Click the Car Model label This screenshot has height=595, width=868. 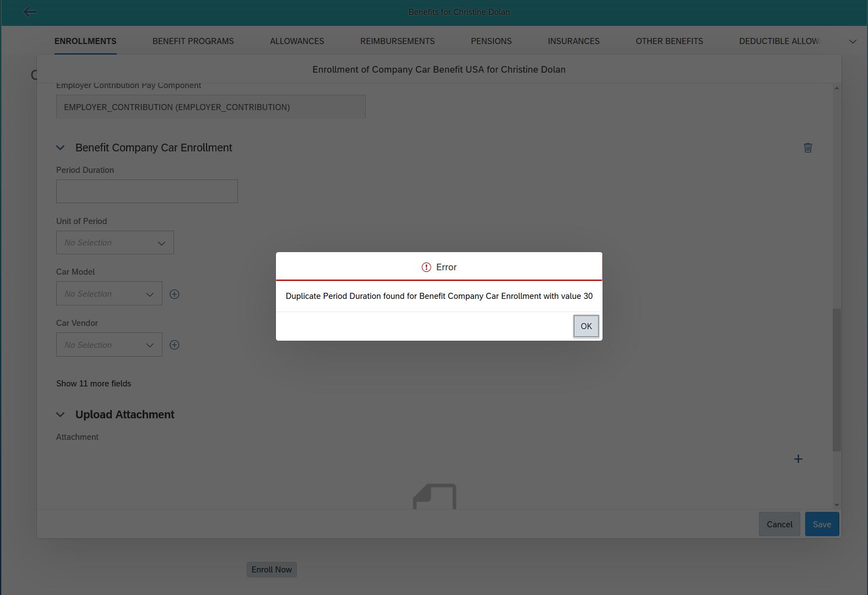(x=75, y=272)
